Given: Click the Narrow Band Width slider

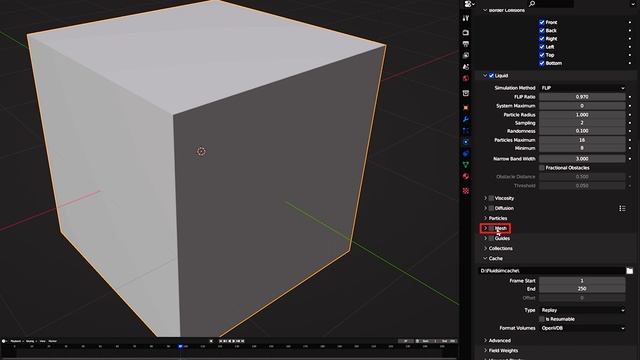Looking at the screenshot, I should pos(582,158).
